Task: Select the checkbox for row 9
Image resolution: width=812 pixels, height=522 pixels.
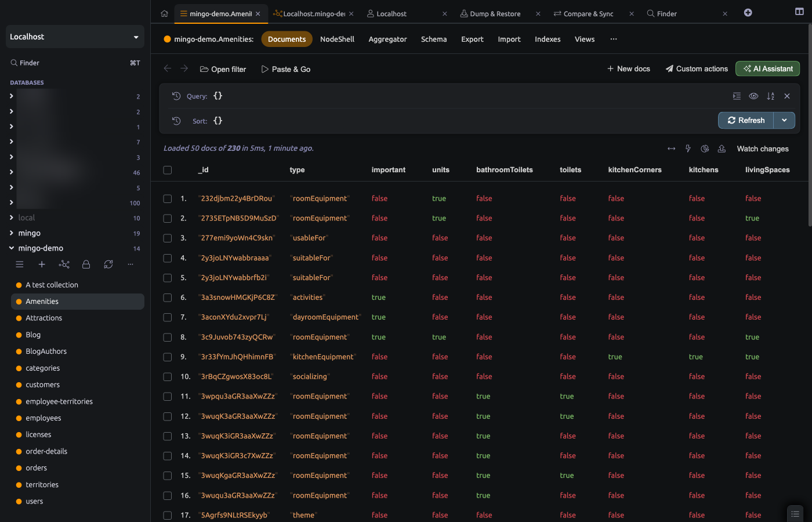Action: (168, 357)
